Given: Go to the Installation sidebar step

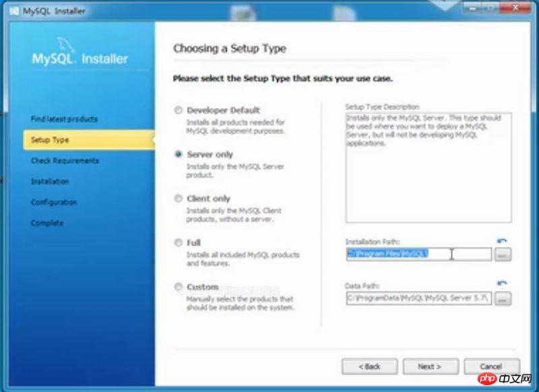Looking at the screenshot, I should point(50,181).
